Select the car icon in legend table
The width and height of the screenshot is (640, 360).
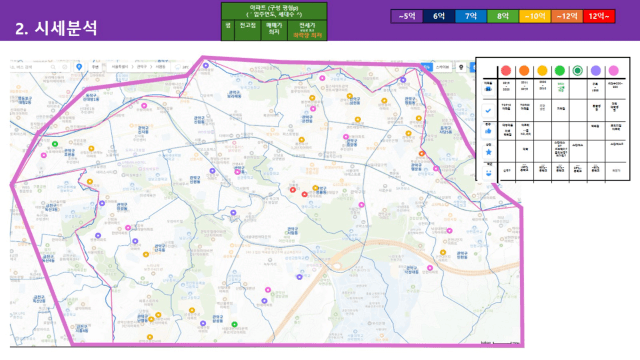(x=489, y=89)
